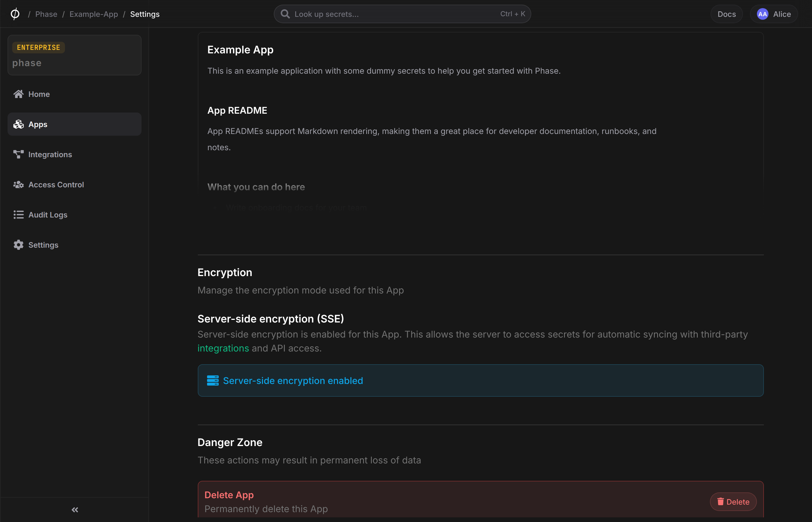
Task: Click the Danger Zone heading
Action: [x=230, y=442]
